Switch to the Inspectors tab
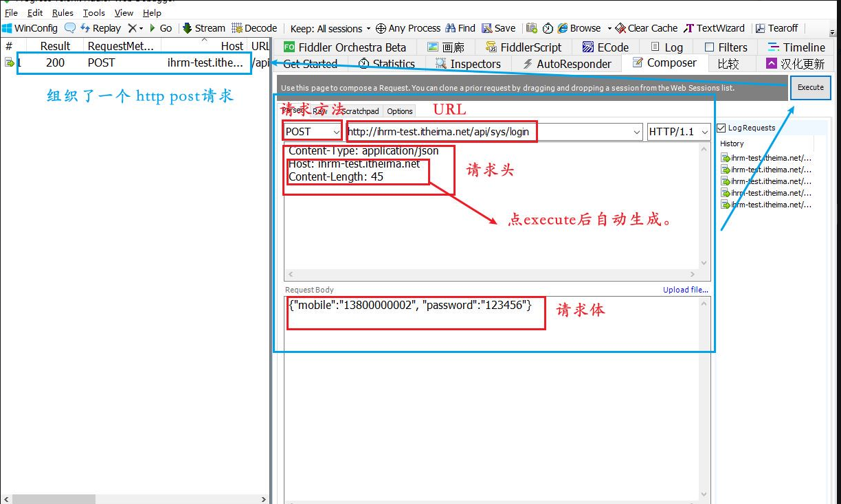This screenshot has height=504, width=841. point(468,64)
